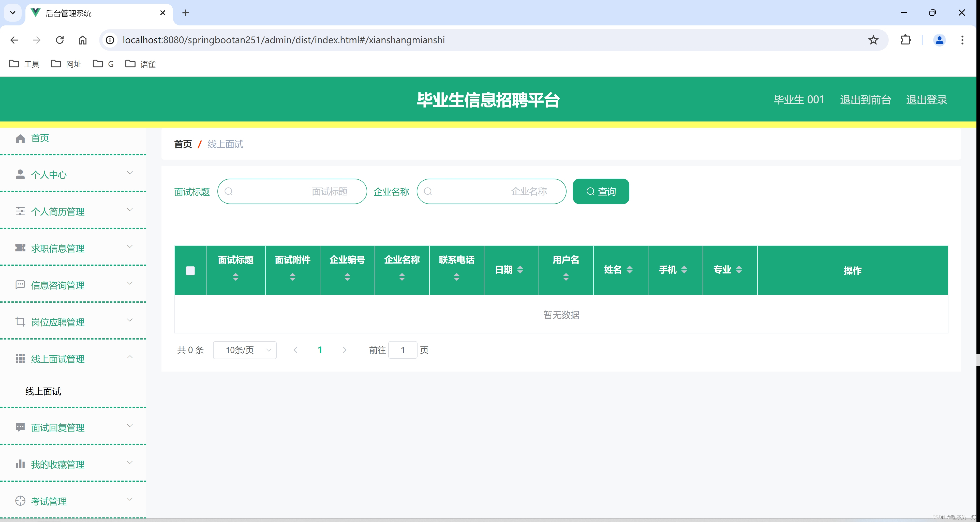Click the 退出登录 link
The width and height of the screenshot is (980, 522).
926,100
